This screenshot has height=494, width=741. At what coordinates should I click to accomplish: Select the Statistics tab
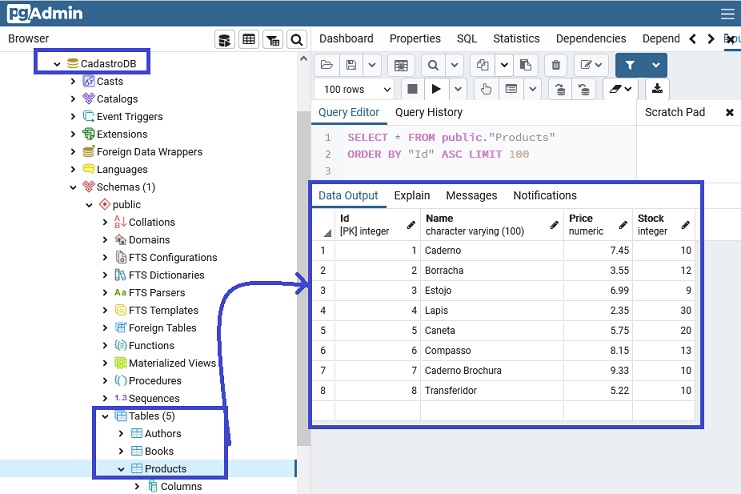coord(516,39)
